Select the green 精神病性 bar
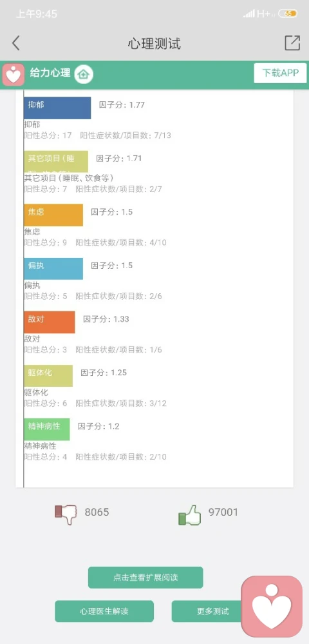309x644 pixels. [x=47, y=429]
